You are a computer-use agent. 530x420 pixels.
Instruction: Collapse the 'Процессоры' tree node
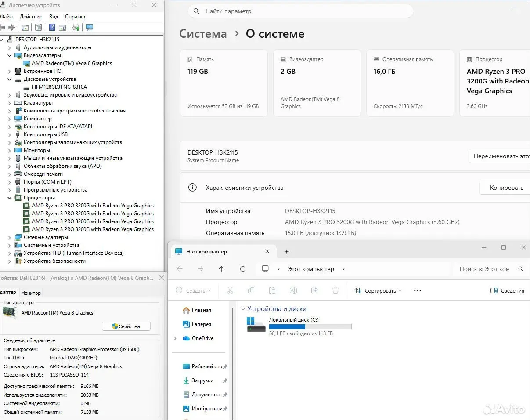[10, 198]
